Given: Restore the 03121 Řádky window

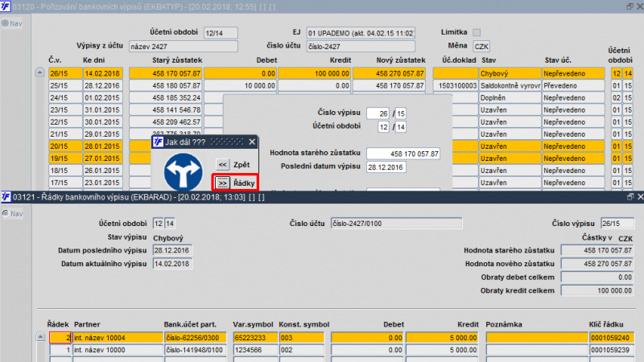Looking at the screenshot, I should pos(630,197).
